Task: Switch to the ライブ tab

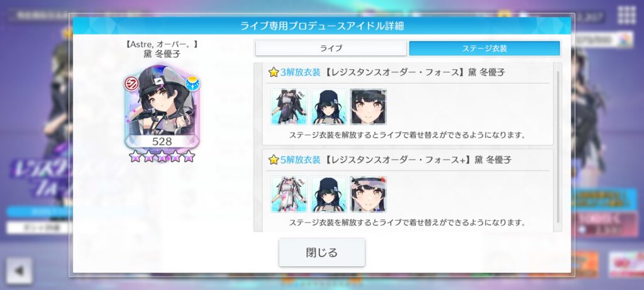Action: click(331, 48)
